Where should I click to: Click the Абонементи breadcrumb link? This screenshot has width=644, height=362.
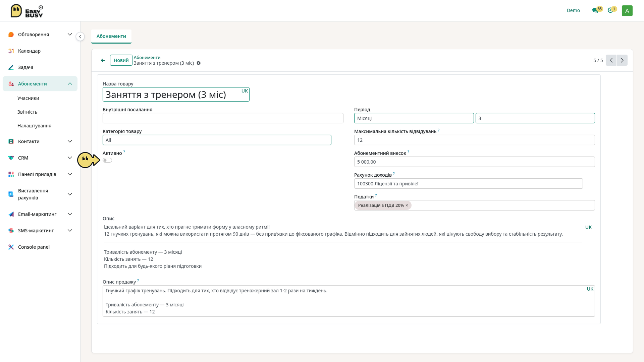(147, 57)
